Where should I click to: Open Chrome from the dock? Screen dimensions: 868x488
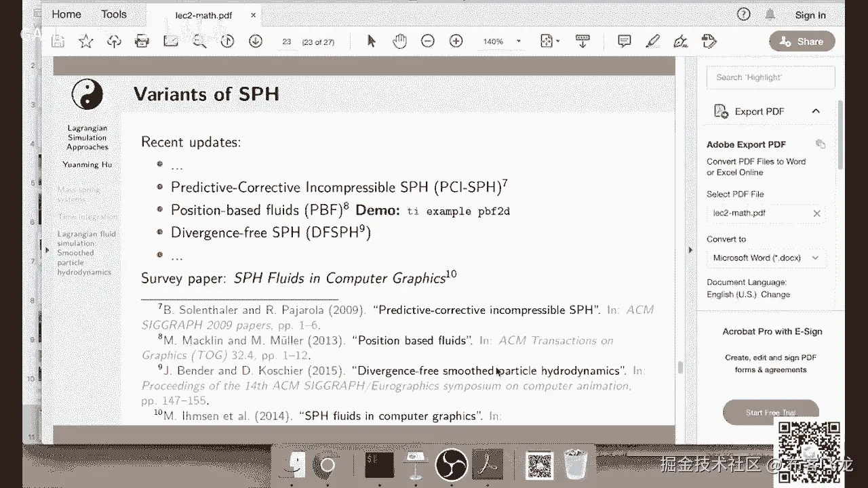(x=328, y=464)
